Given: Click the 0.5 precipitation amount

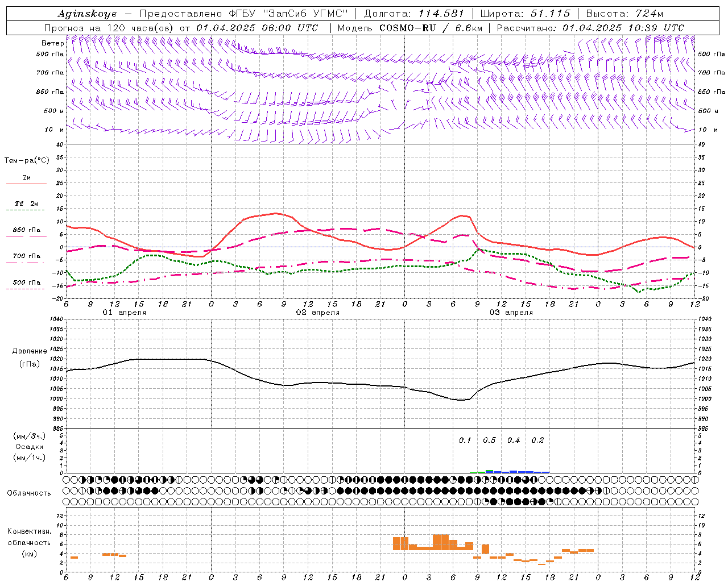Looking at the screenshot, I should [489, 440].
